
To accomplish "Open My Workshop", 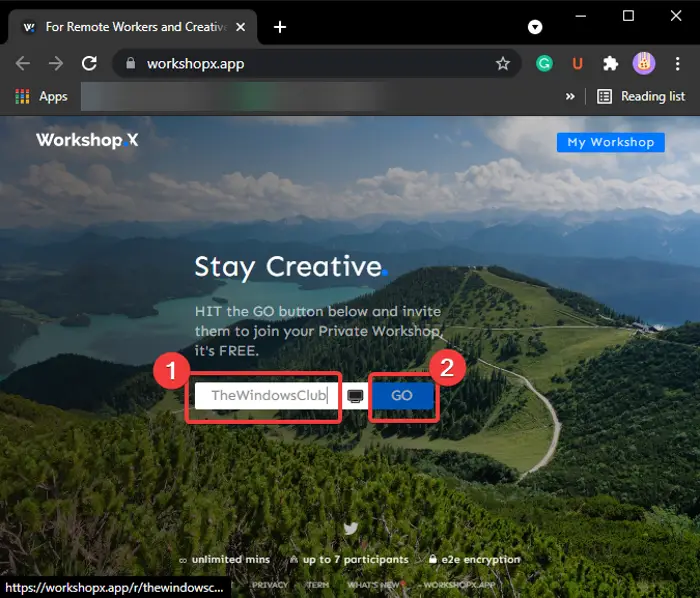I will [610, 142].
